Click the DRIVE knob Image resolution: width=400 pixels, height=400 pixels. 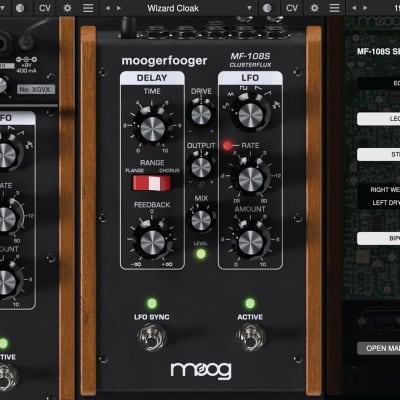click(201, 114)
